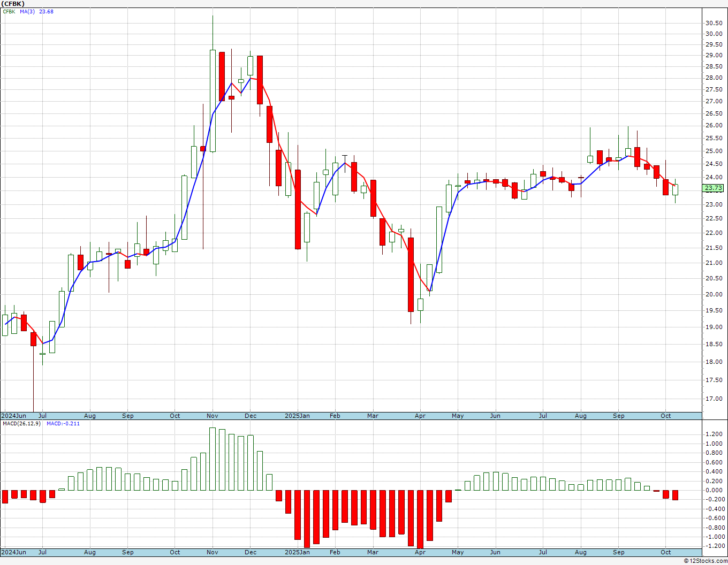
Task: Click the 27.50 price axis label
Action: click(713, 90)
